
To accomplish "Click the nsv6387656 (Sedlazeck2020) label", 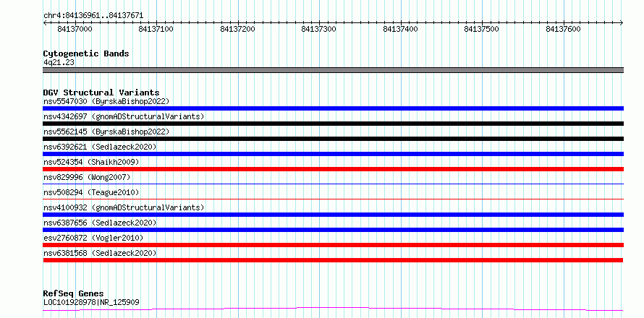I will 100,223.
